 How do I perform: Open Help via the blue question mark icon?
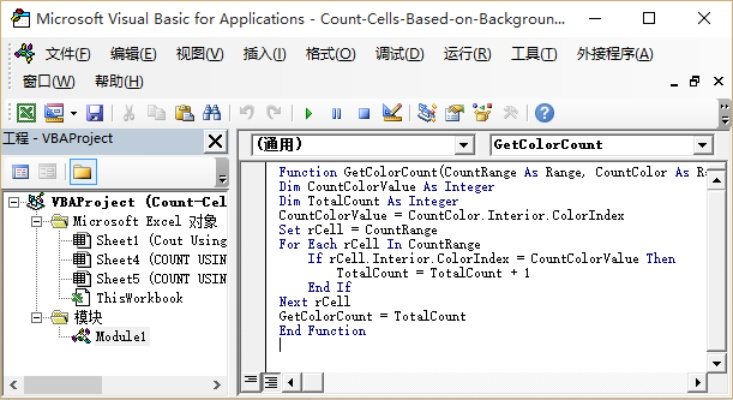click(x=544, y=113)
